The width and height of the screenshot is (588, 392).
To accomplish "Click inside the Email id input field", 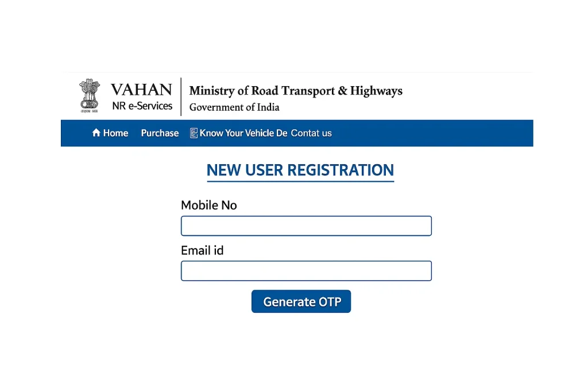I will point(306,270).
